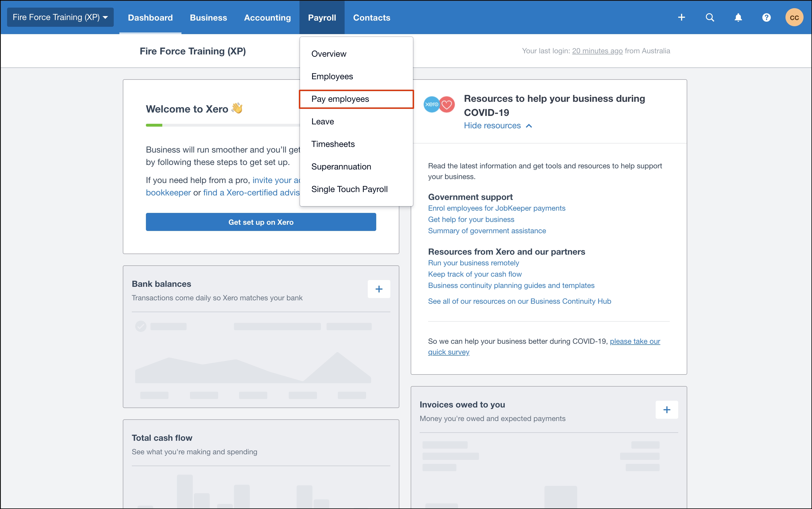This screenshot has height=509, width=812.
Task: Add account with Bank balances plus icon
Action: (x=379, y=289)
